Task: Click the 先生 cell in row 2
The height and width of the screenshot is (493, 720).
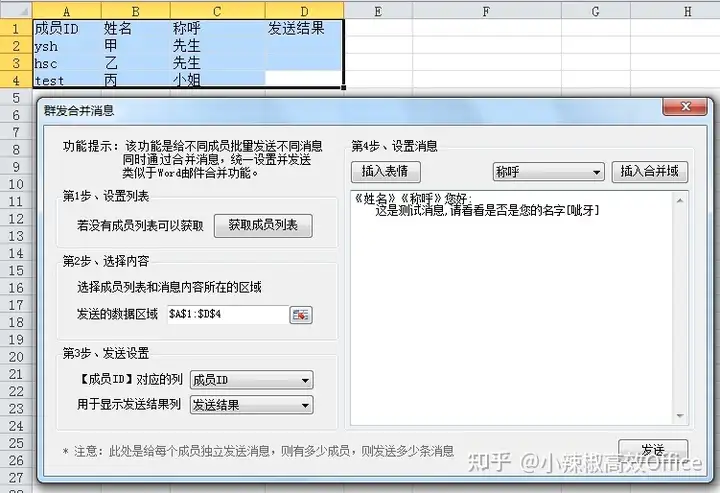Action: [x=218, y=46]
